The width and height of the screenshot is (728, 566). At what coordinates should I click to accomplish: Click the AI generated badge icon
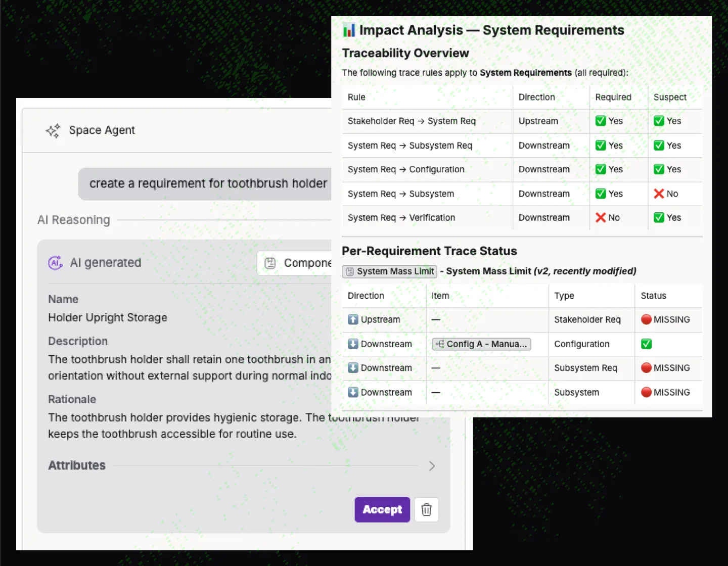(55, 263)
